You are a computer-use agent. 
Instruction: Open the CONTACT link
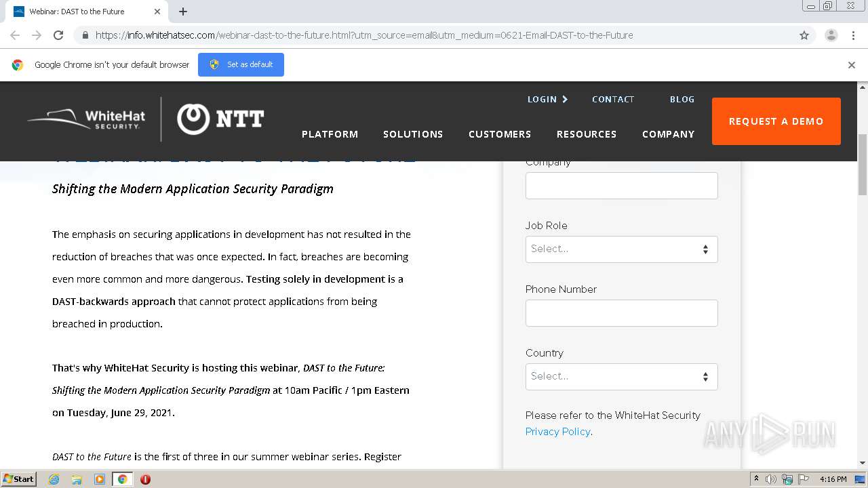[613, 99]
